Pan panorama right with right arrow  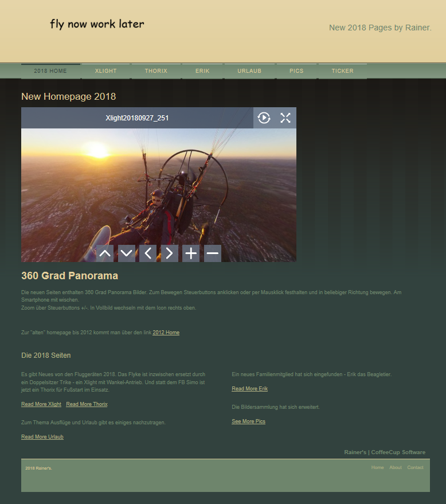(169, 253)
